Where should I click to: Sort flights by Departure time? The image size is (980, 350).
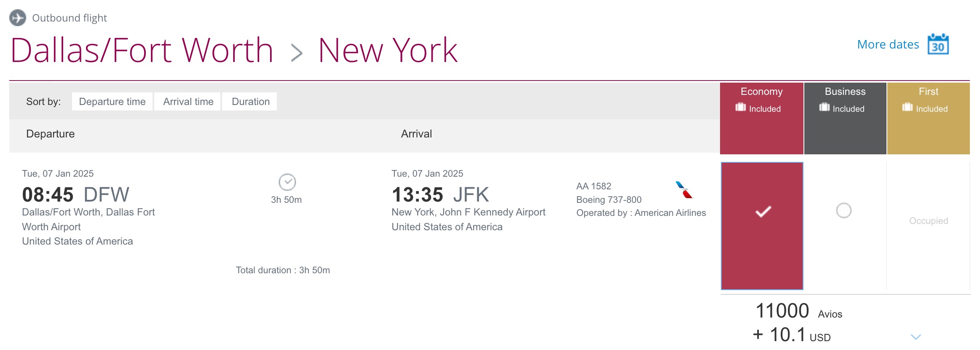112,101
